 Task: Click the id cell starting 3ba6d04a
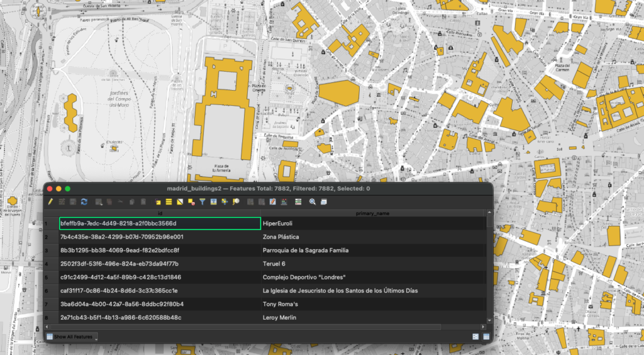click(160, 304)
